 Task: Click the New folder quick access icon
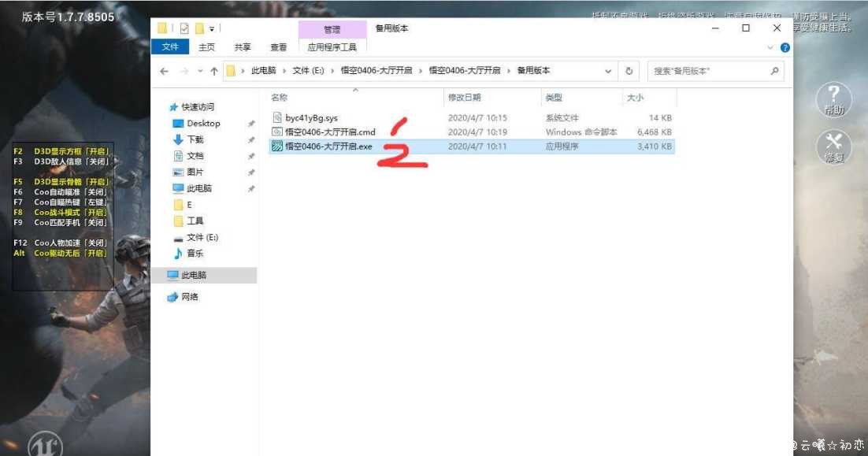coord(199,28)
